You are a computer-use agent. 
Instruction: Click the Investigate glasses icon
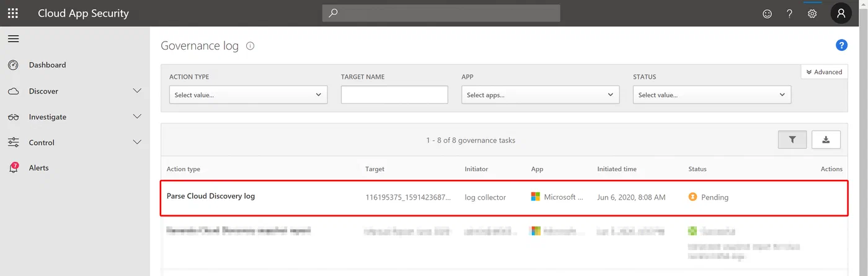(13, 117)
